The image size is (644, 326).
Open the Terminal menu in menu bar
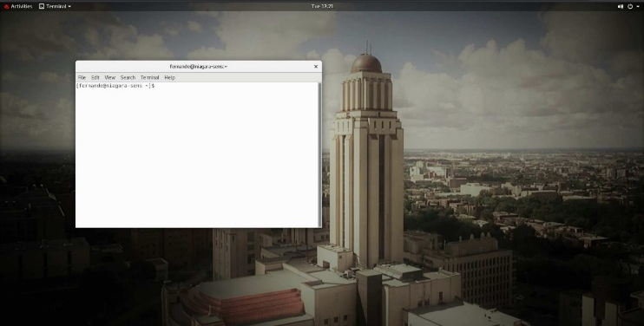149,77
